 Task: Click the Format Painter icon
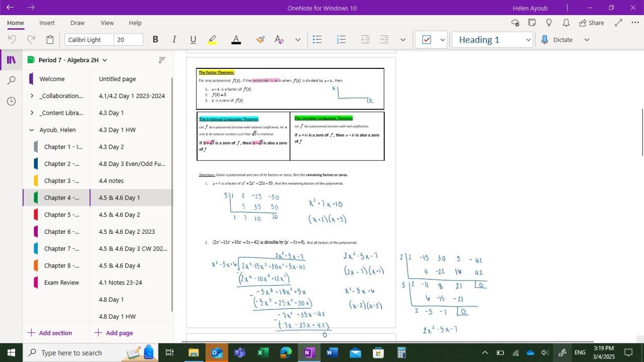[260, 40]
